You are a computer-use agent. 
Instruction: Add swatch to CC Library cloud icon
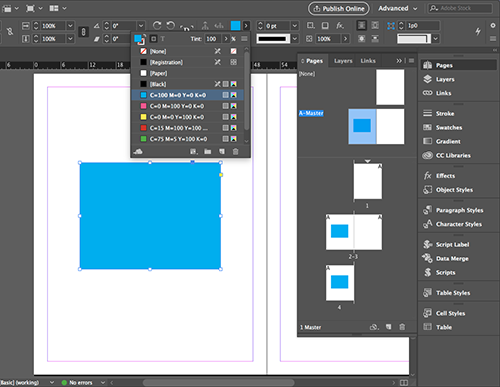(138, 151)
